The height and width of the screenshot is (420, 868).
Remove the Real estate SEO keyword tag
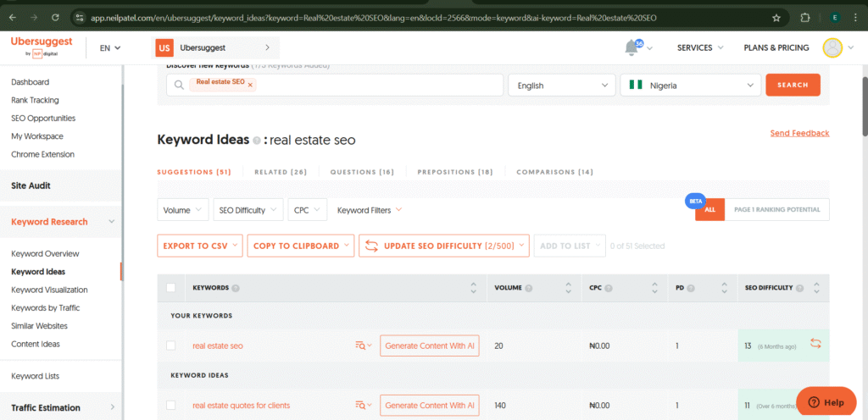(x=250, y=86)
